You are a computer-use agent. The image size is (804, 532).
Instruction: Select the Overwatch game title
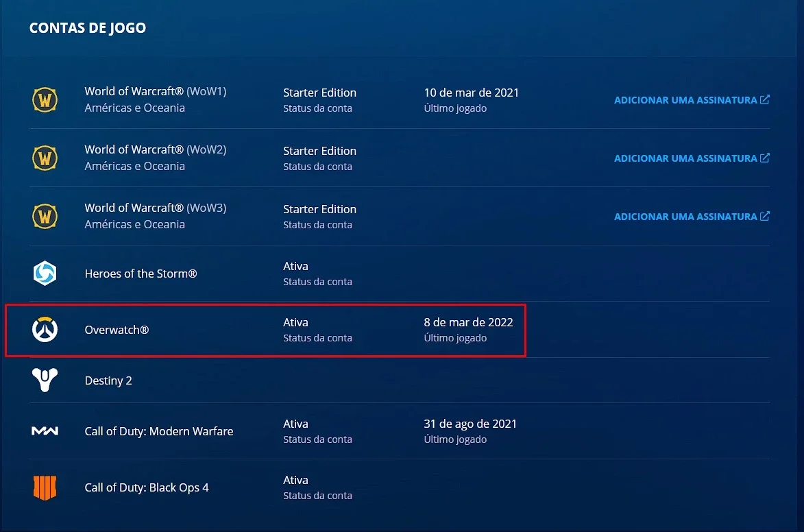tap(117, 330)
